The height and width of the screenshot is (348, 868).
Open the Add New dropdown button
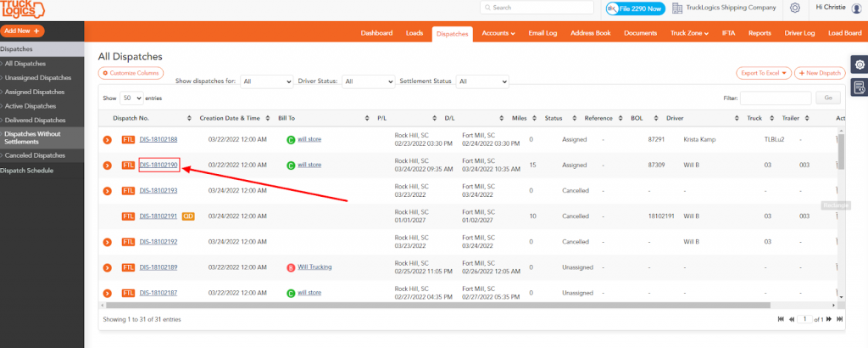22,31
